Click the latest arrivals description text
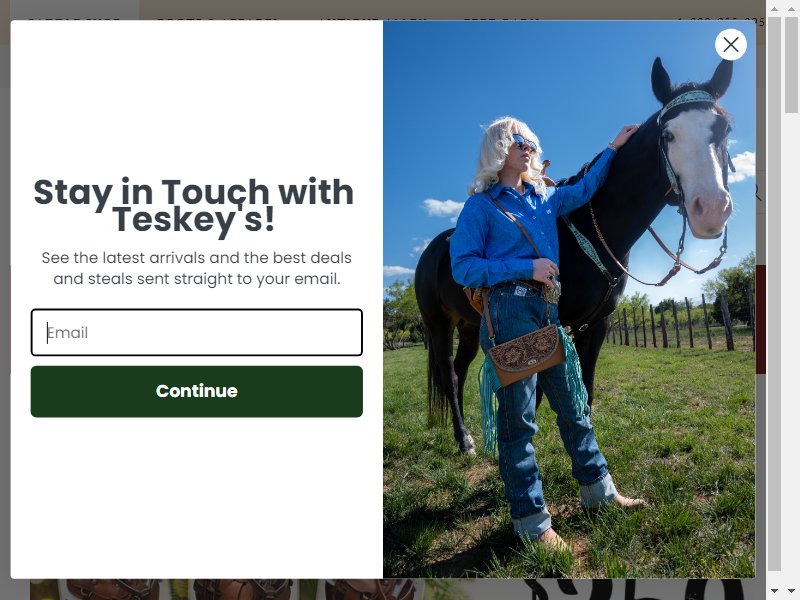 [x=196, y=268]
